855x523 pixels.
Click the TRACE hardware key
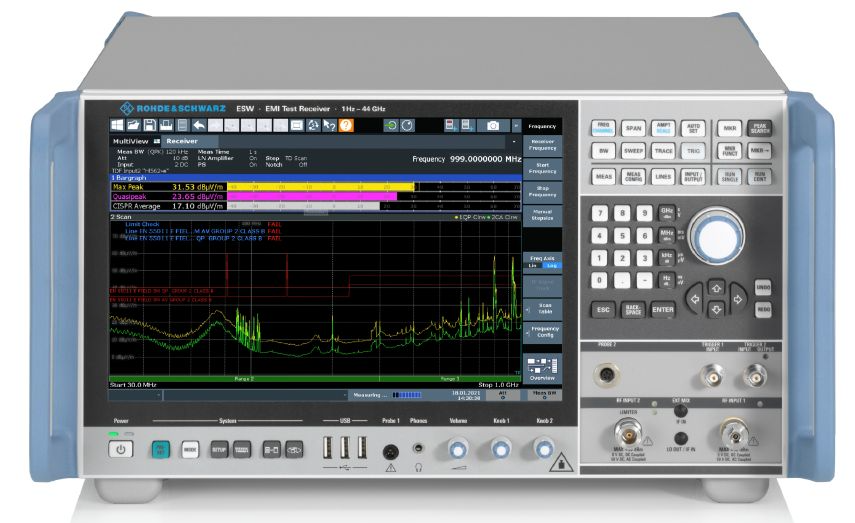663,151
